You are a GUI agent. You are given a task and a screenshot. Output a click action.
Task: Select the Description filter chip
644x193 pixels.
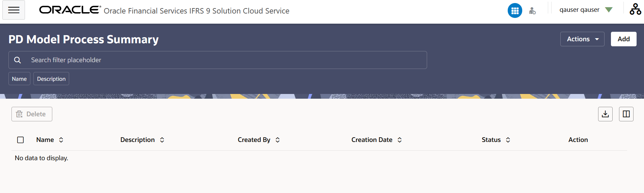[51, 79]
